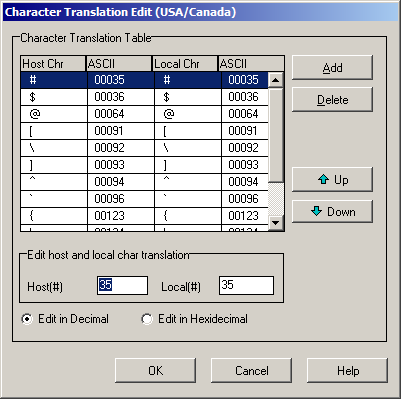This screenshot has width=401, height=399.
Task: Click the Host Chr [ cell
Action: click(x=54, y=131)
